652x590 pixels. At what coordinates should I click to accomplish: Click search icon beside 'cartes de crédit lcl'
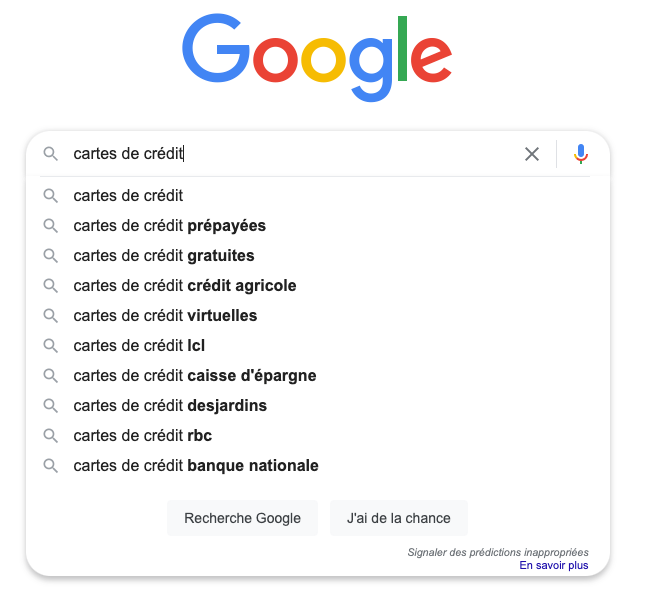click(x=50, y=346)
